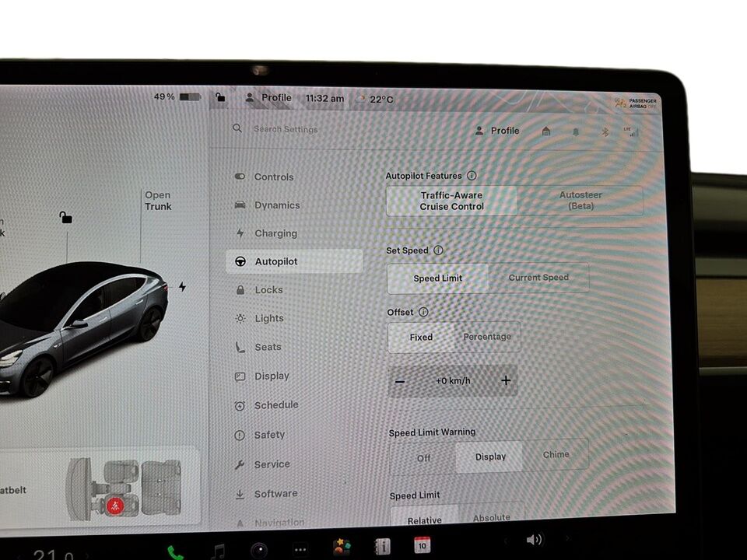Open the Locks settings section
The image size is (747, 560).
(x=260, y=290)
